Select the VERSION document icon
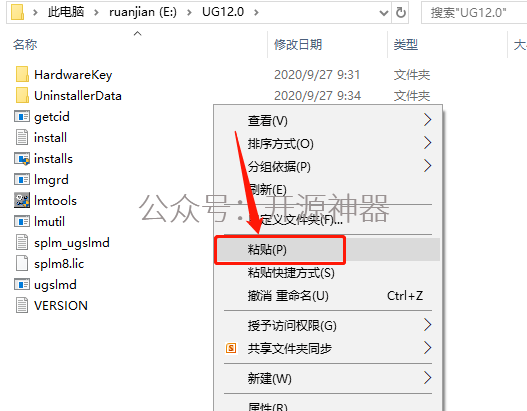The image size is (527, 411). click(22, 305)
